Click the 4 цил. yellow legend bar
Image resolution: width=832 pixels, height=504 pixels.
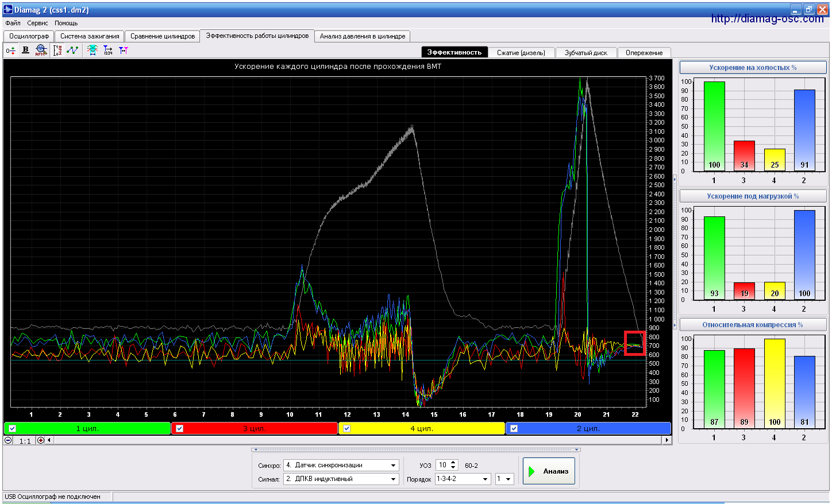pos(422,428)
